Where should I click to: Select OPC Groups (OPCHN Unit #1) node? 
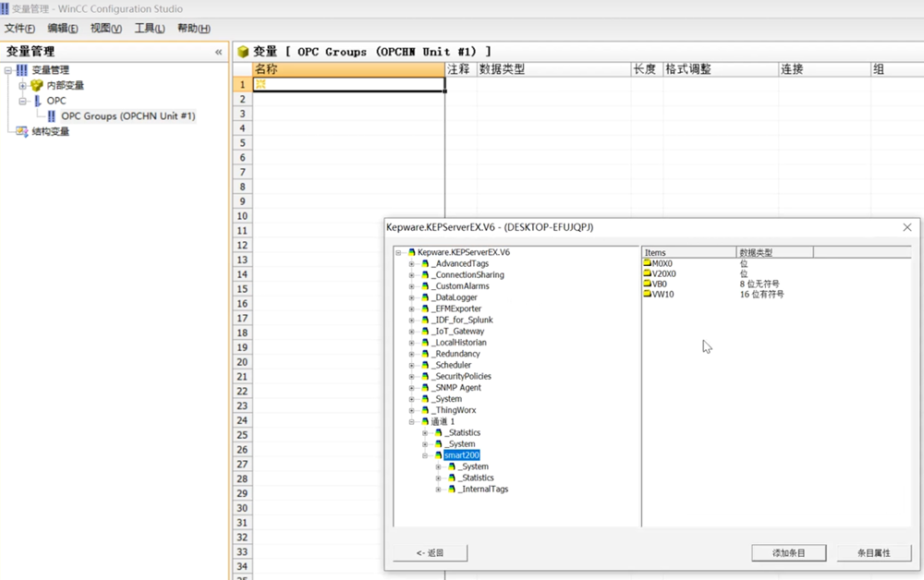(x=128, y=116)
